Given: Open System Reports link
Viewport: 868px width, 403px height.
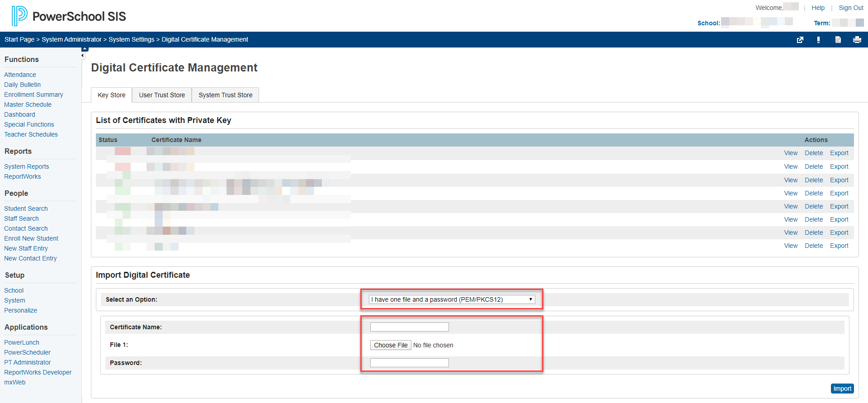Looking at the screenshot, I should (x=26, y=166).
